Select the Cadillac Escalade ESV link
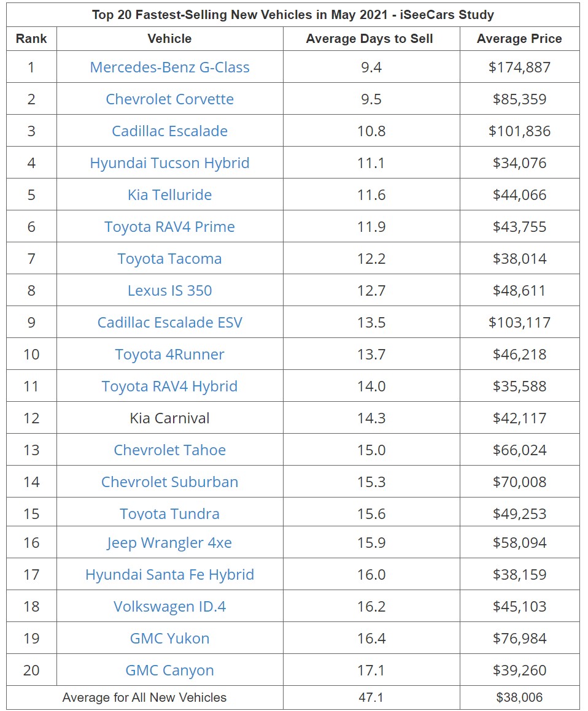This screenshot has height=711, width=588. [169, 323]
